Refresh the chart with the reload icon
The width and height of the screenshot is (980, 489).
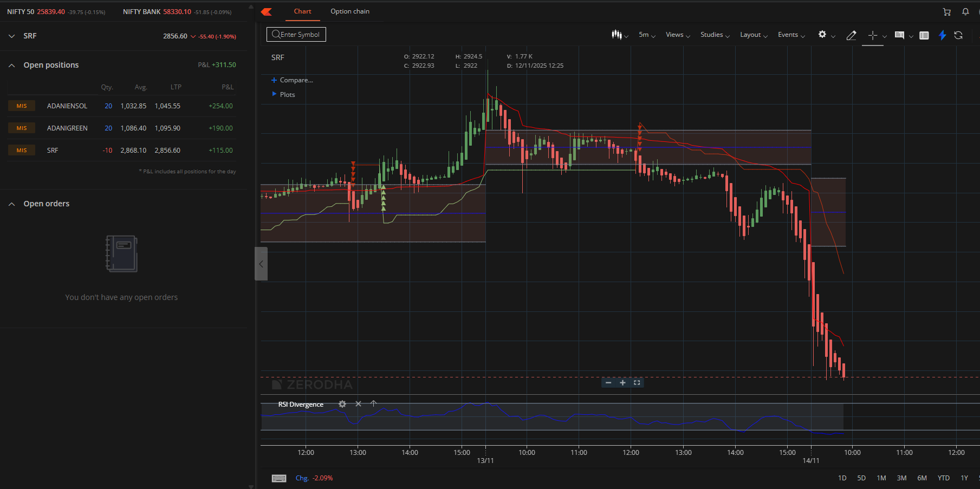tap(958, 35)
